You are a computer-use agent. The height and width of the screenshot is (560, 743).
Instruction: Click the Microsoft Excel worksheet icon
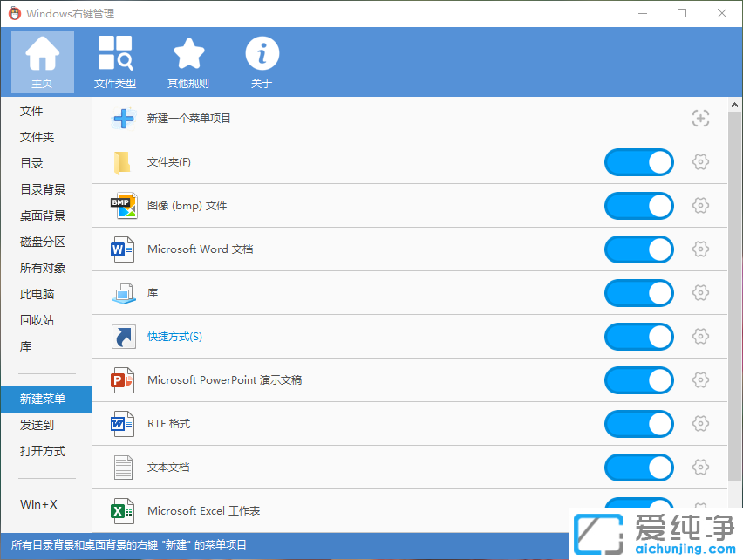[123, 511]
